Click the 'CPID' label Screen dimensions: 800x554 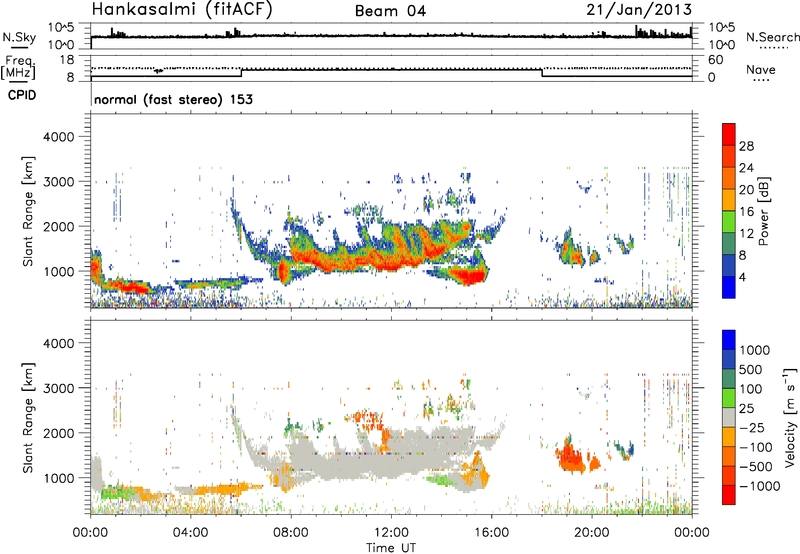click(x=22, y=95)
